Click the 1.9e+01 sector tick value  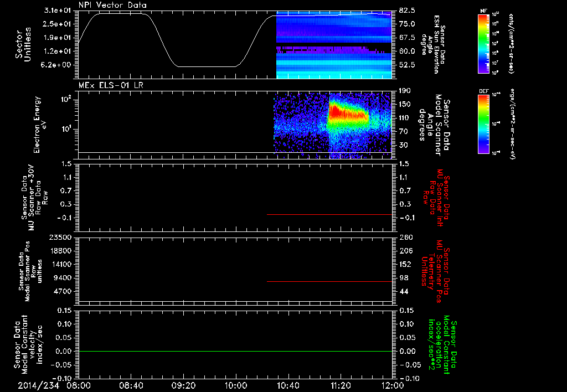click(58, 38)
